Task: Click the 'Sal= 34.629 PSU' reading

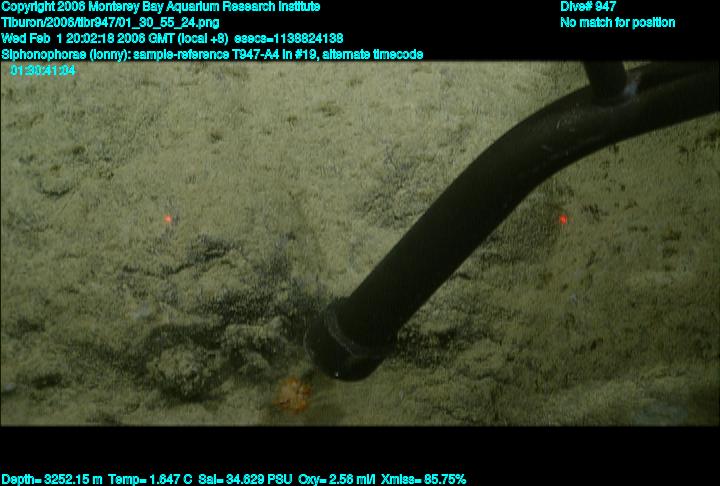Action: (245, 480)
